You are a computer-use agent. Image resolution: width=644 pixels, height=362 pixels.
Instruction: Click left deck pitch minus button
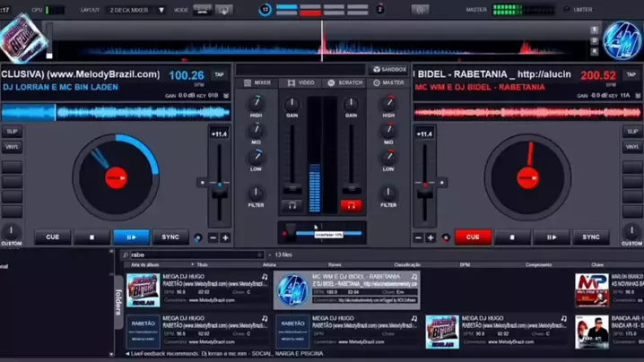pos(213,238)
